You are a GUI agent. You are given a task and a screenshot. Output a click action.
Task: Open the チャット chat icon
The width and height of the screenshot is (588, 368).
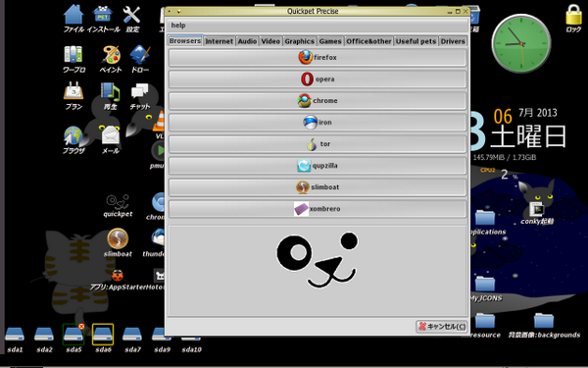point(140,96)
